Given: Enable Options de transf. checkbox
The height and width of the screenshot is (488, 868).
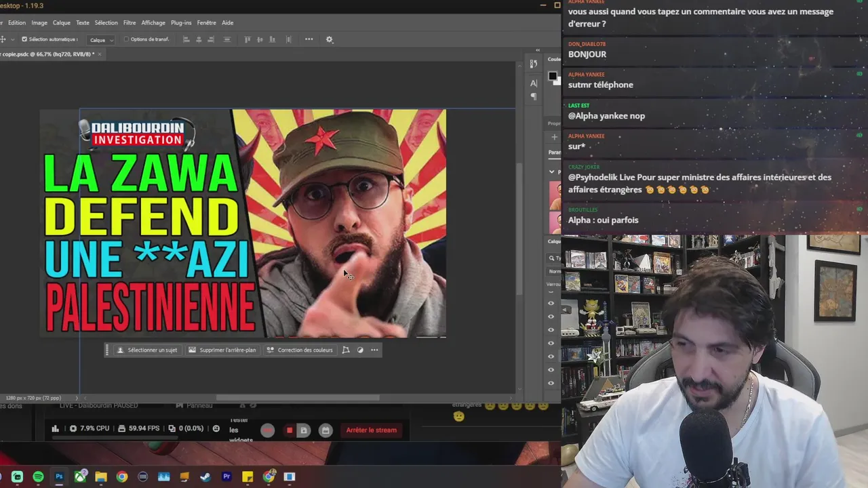Looking at the screenshot, I should [126, 39].
